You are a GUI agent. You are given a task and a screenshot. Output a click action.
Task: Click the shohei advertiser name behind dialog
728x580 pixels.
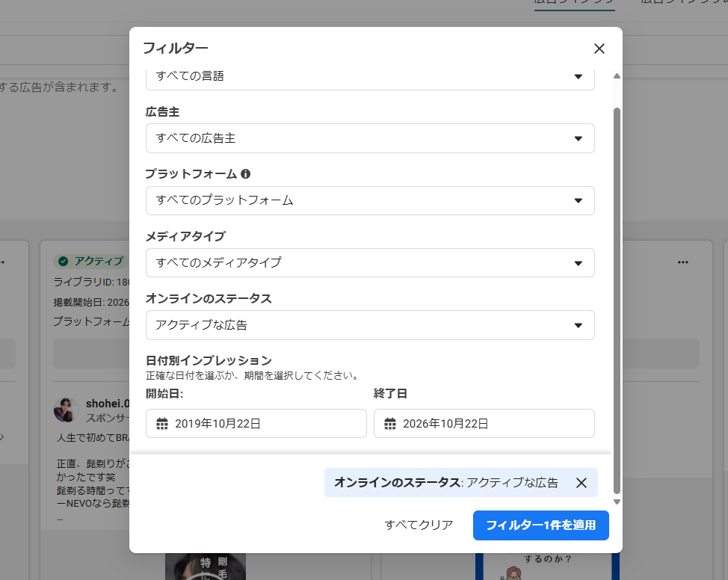[107, 404]
